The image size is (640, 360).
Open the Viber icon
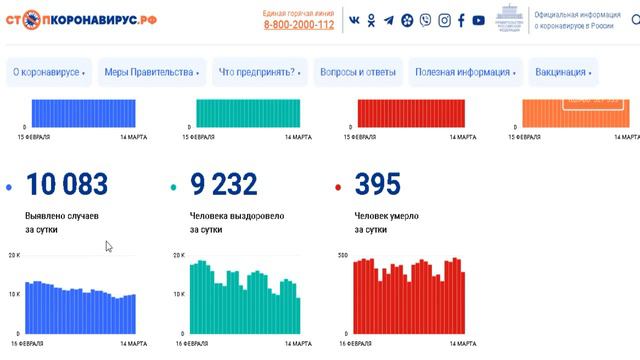(425, 20)
